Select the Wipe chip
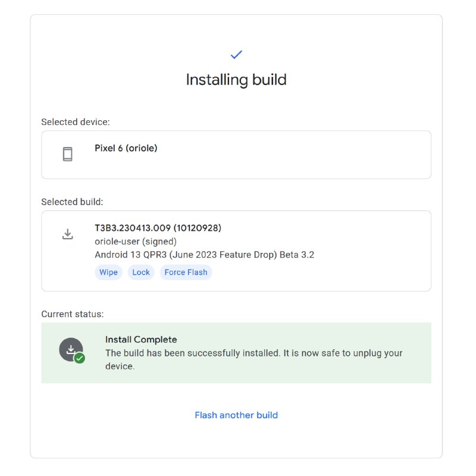Image resolution: width=476 pixels, height=476 pixels. (x=108, y=273)
